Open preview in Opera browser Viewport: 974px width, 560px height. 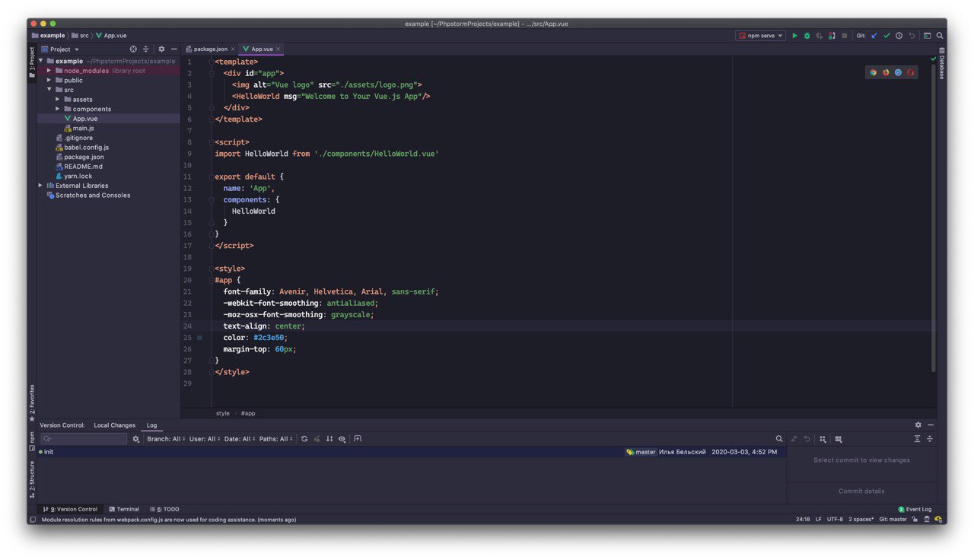[x=910, y=72]
